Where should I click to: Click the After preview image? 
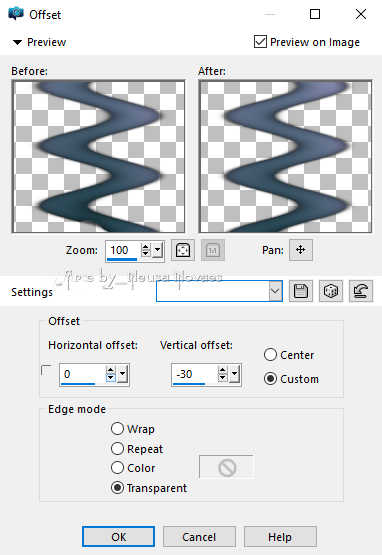[285, 156]
